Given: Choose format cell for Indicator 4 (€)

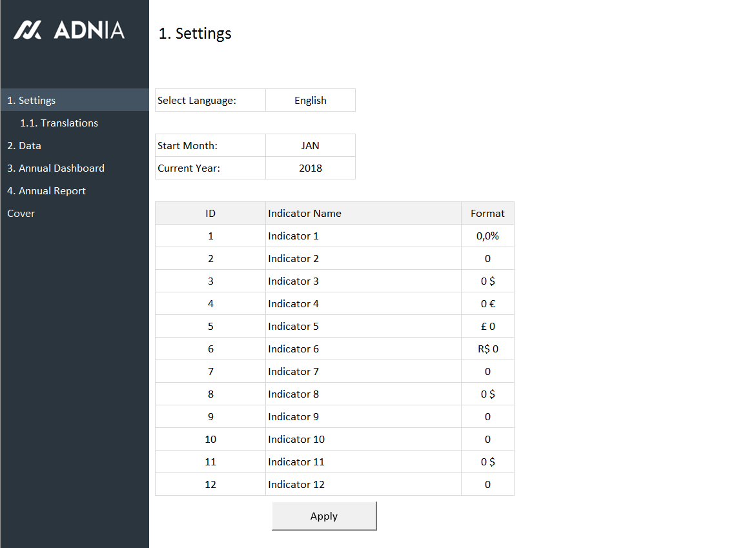Looking at the screenshot, I should (x=487, y=303).
